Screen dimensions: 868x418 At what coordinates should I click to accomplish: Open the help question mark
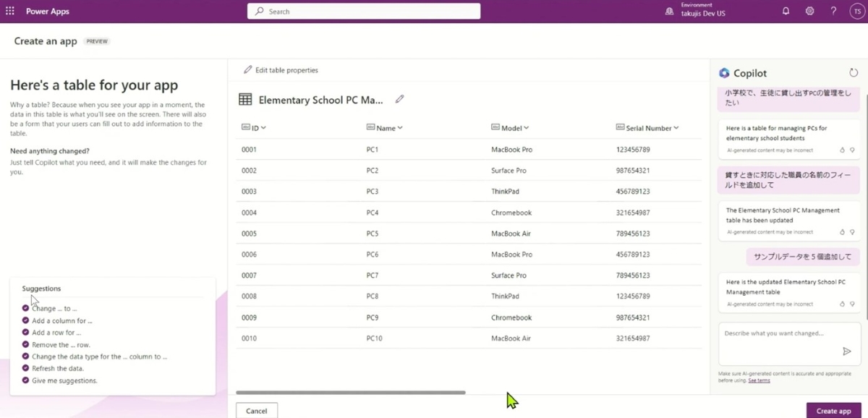point(833,12)
